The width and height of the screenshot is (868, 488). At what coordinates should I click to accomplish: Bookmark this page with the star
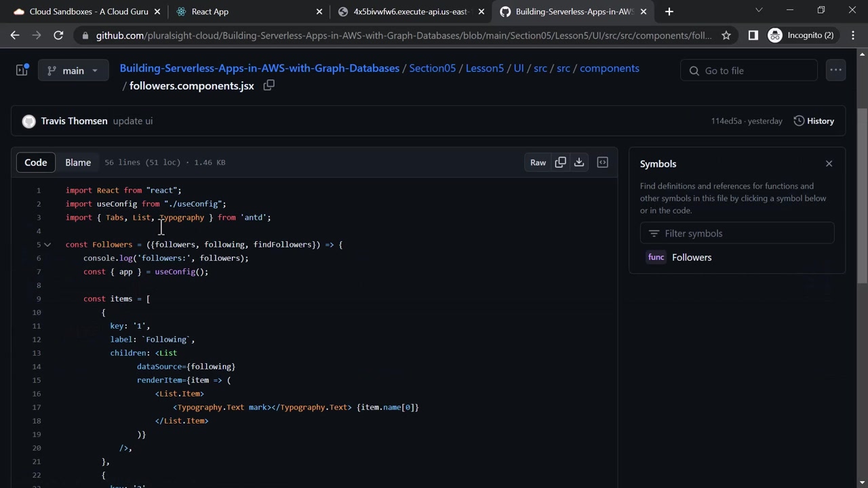tap(726, 35)
